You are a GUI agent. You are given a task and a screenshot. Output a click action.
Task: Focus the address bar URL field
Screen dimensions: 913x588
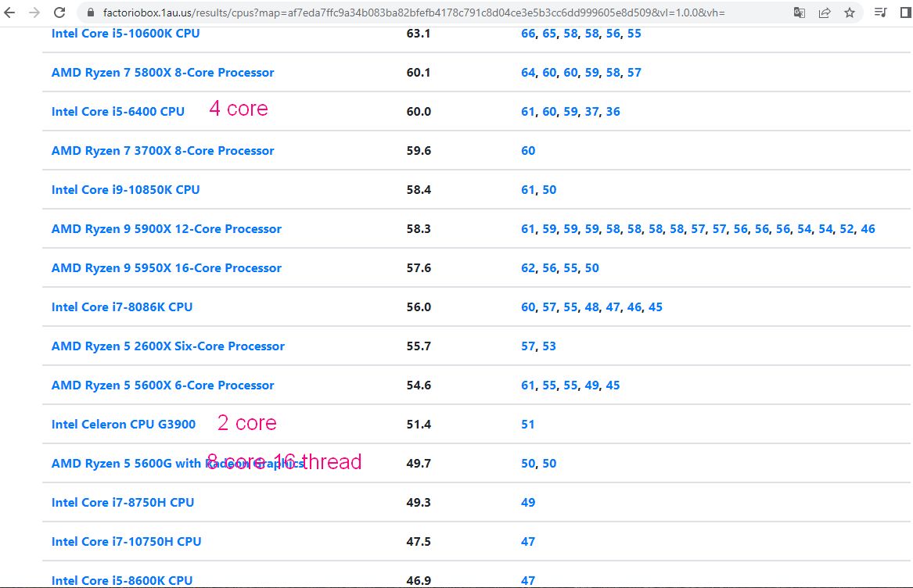coord(413,13)
